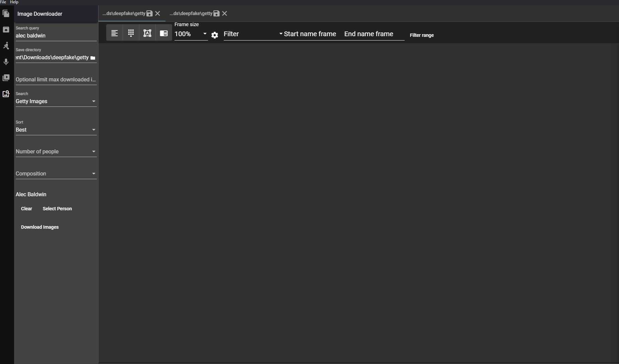The image size is (619, 364).
Task: Click the Filter range control
Action: pyautogui.click(x=422, y=35)
